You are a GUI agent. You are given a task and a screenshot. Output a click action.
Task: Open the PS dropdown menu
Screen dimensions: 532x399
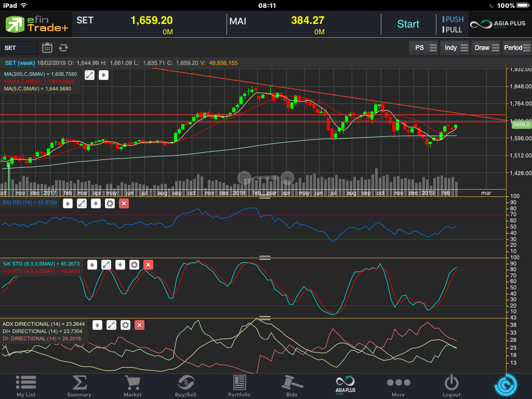(423, 48)
